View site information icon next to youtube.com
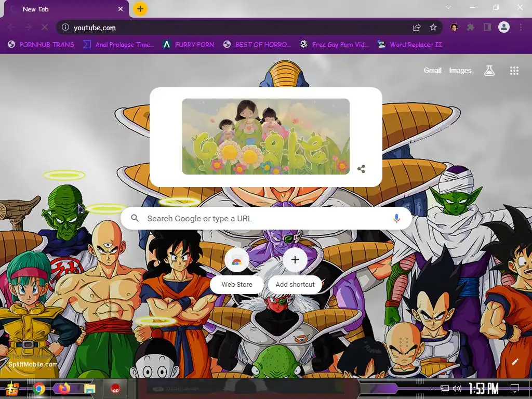 [x=65, y=27]
